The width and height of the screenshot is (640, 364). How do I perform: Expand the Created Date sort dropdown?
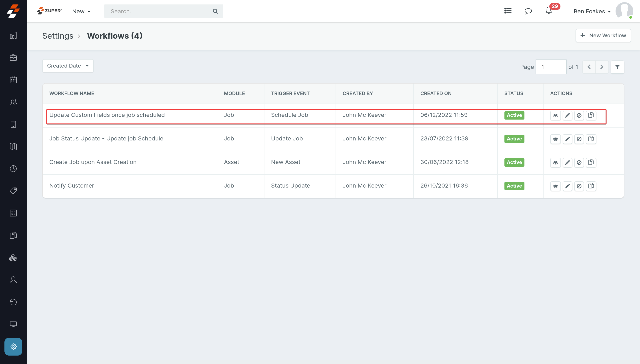[x=68, y=66]
